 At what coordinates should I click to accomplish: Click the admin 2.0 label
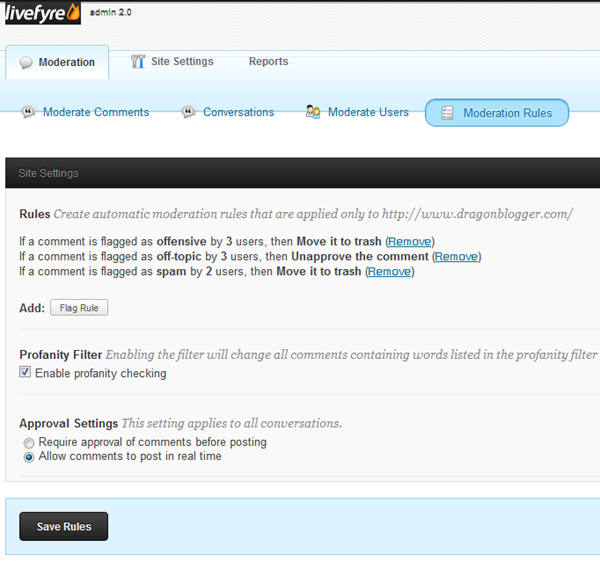(x=111, y=12)
